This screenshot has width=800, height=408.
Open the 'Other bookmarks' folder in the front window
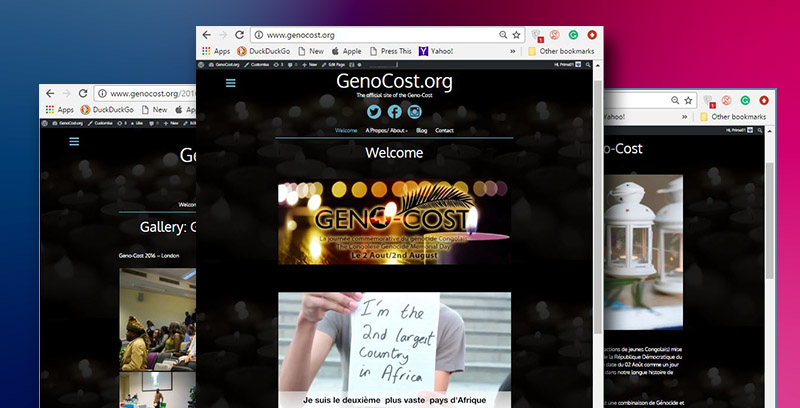[x=561, y=51]
